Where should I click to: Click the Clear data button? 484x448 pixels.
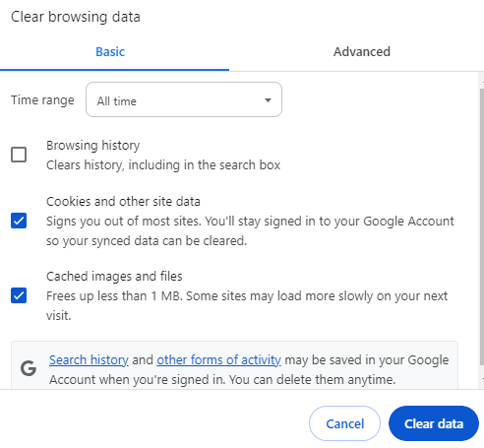point(434,423)
